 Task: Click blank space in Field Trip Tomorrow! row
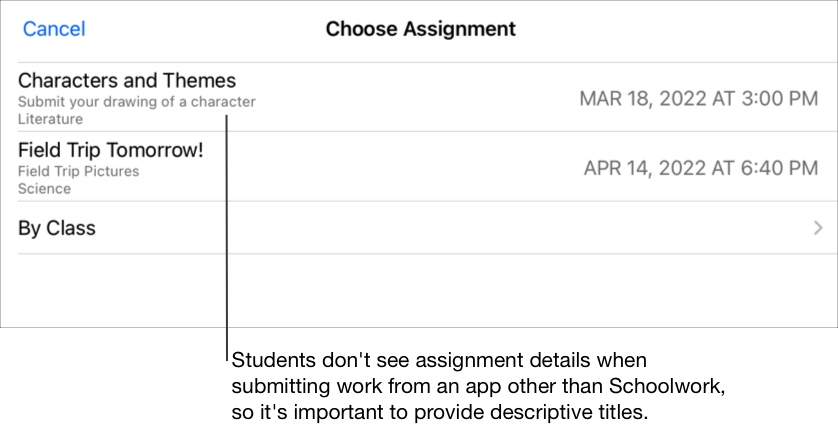(x=400, y=167)
